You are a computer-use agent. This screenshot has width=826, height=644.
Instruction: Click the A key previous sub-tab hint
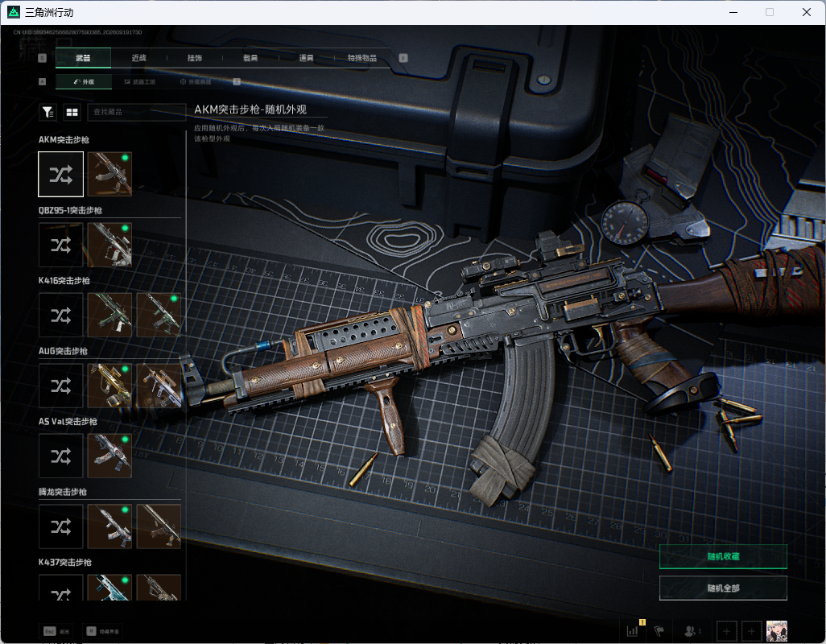click(x=43, y=81)
